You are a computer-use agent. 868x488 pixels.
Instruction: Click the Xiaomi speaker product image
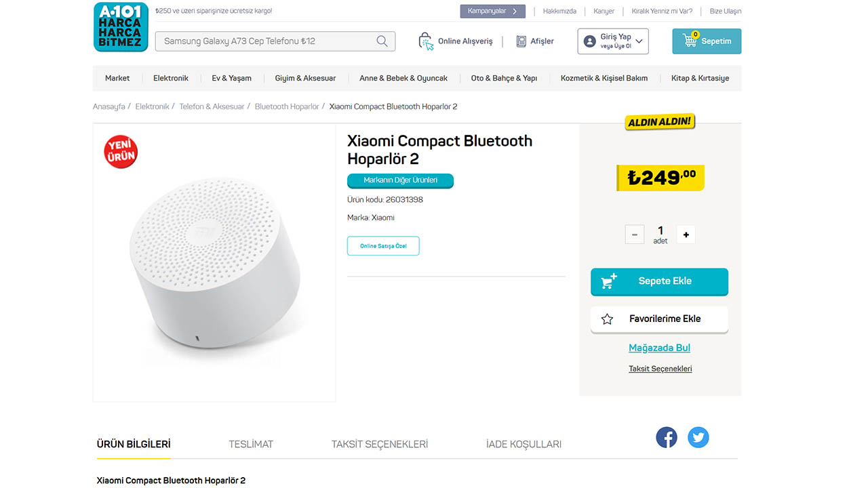coord(214,263)
